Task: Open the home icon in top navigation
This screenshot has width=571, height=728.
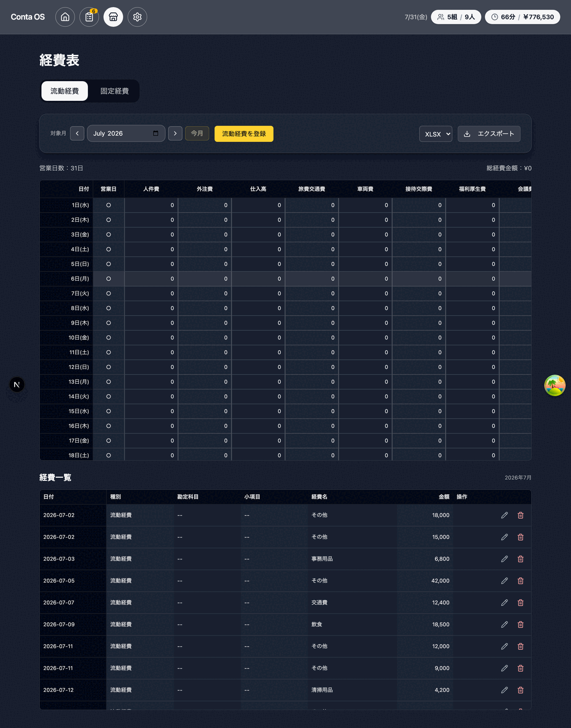Action: [65, 17]
